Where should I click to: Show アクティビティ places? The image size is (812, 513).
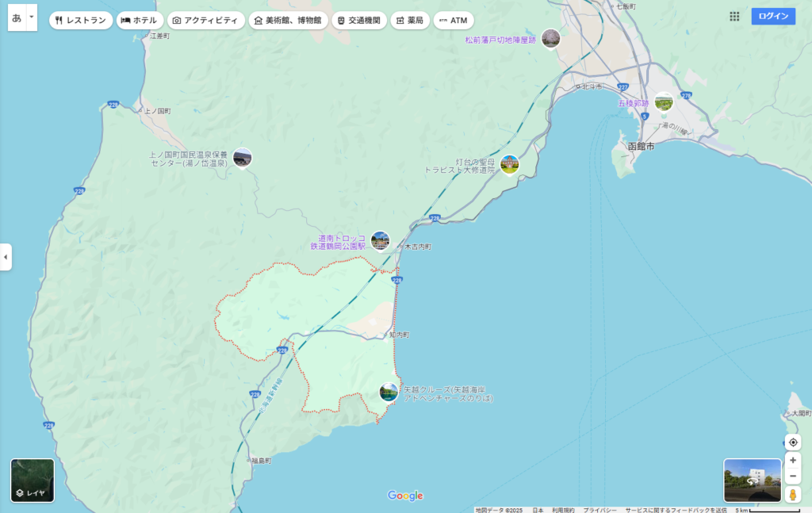click(206, 20)
